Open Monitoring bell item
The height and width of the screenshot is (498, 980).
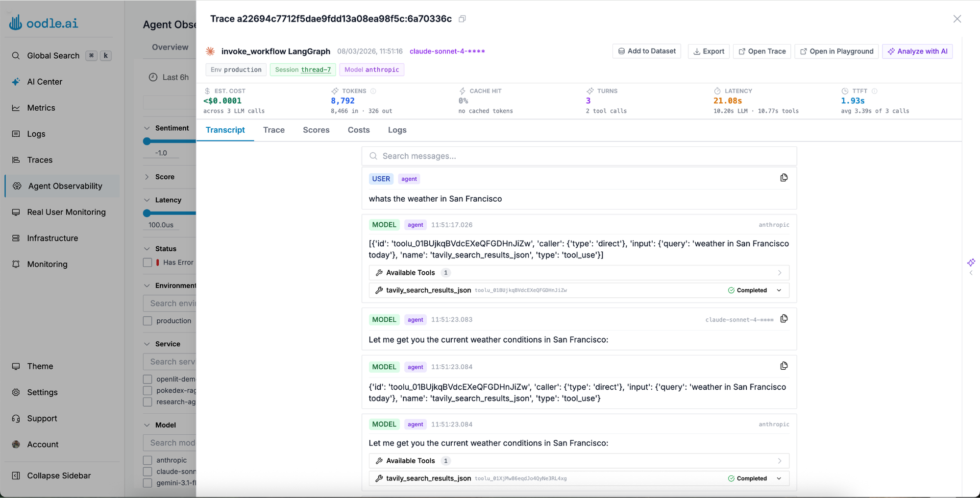point(47,264)
